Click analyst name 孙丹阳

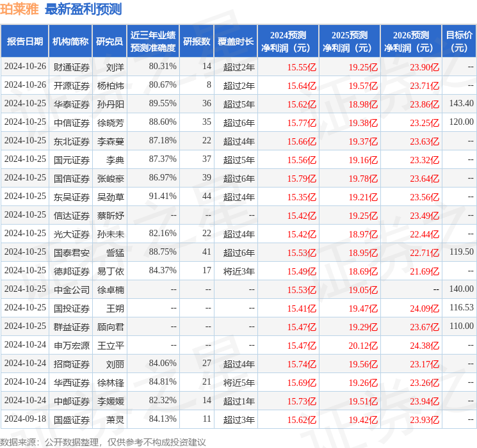pyautogui.click(x=111, y=104)
